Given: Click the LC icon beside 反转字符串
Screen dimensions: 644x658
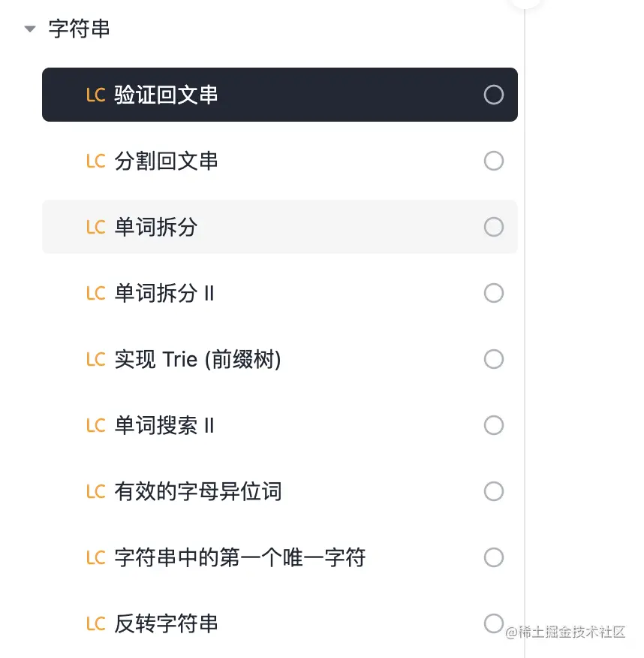Looking at the screenshot, I should click(95, 624).
